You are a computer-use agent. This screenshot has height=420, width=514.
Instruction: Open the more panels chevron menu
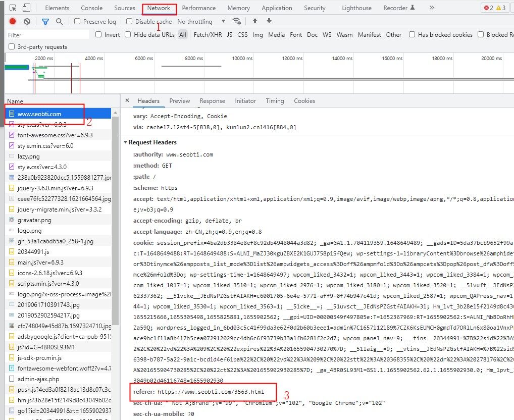coord(431,8)
